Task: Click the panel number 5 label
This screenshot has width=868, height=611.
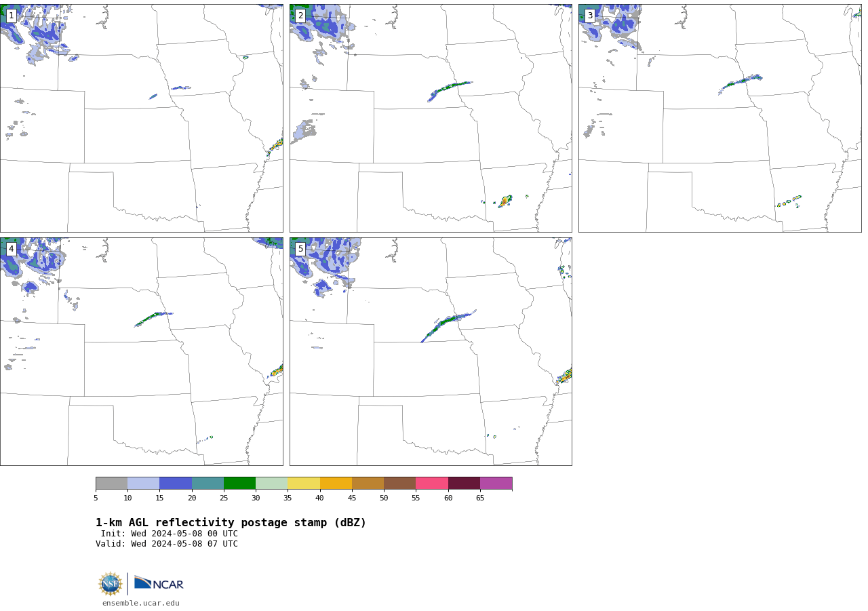Action: pos(300,249)
